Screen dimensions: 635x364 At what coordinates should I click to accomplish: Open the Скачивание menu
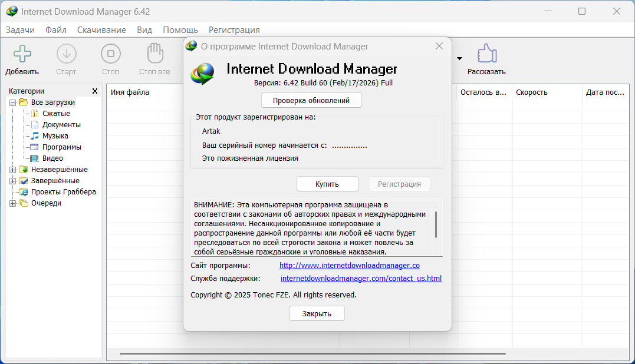click(x=101, y=30)
